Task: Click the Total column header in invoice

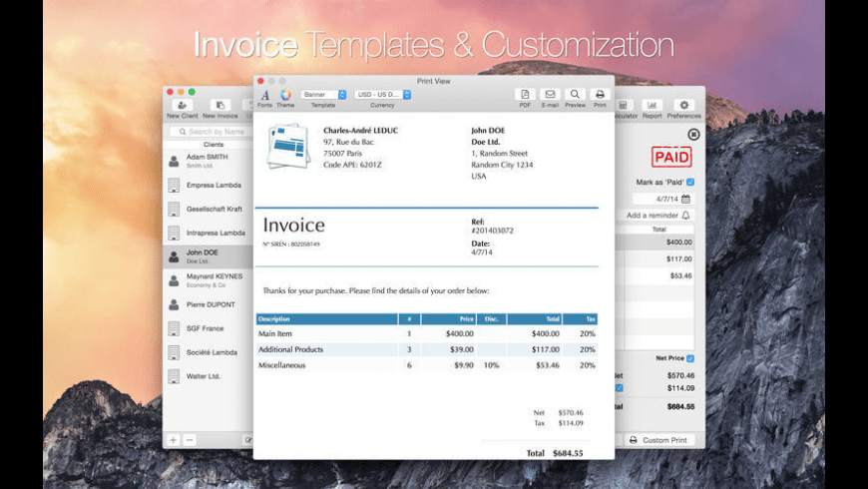Action: (x=534, y=319)
